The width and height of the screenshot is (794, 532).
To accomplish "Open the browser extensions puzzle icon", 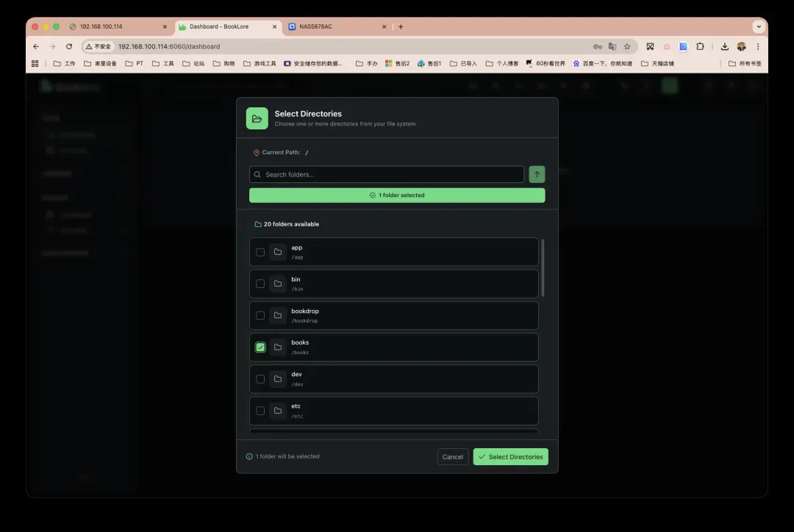I will coord(700,46).
